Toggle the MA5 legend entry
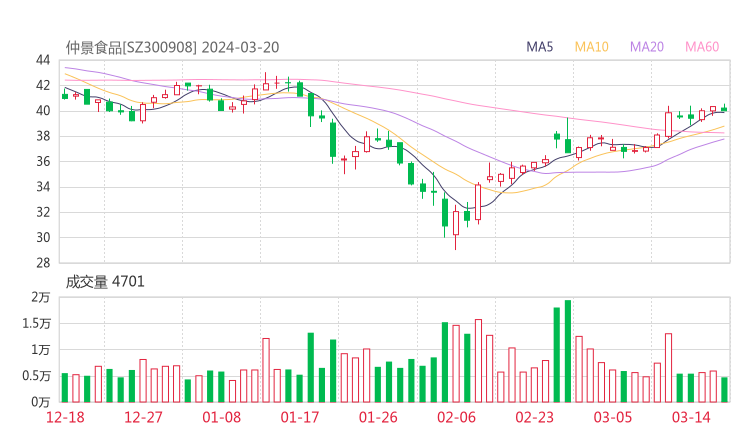This screenshot has height=440, width=740. click(x=540, y=47)
